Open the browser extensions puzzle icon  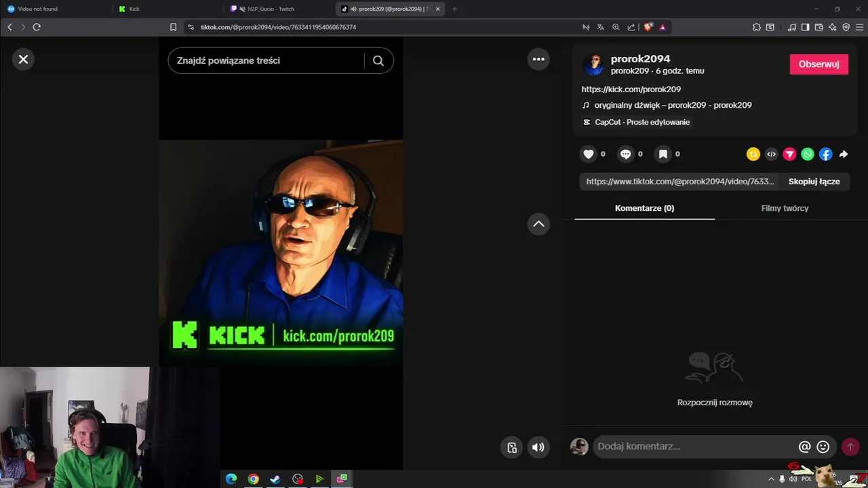coord(756,27)
